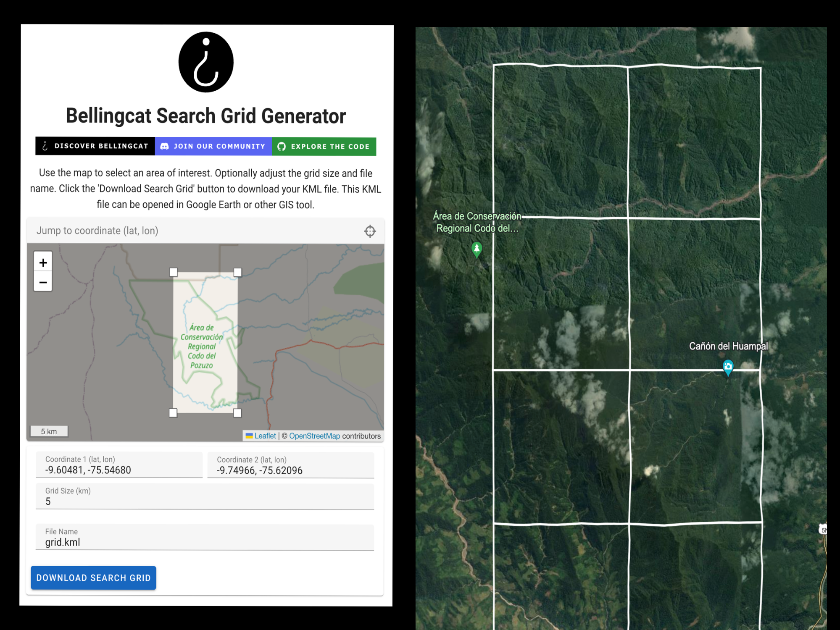The image size is (840, 630).
Task: Open the Discover Bellingcat link
Action: pos(95,146)
